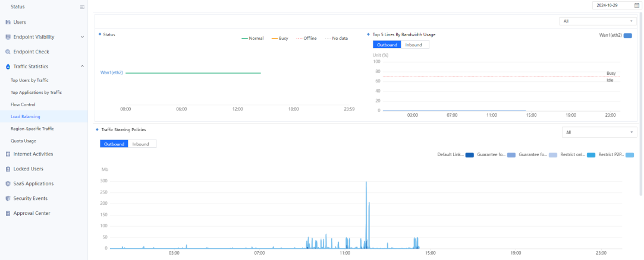Click the Internet Activities icon
644x260 pixels.
coord(8,154)
